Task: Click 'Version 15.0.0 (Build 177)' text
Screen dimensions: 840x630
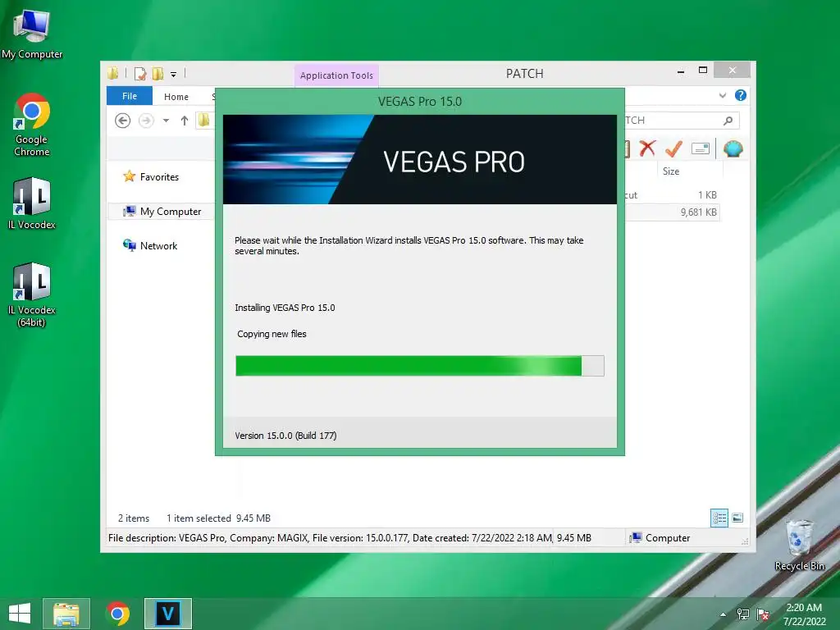Action: [285, 436]
